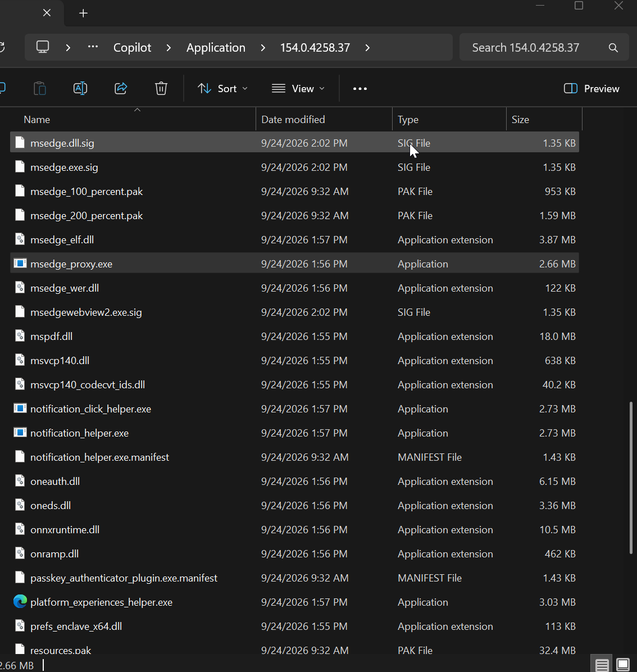Select msvcp140_codecvt_ids.dll file name
The width and height of the screenshot is (637, 672).
[88, 384]
